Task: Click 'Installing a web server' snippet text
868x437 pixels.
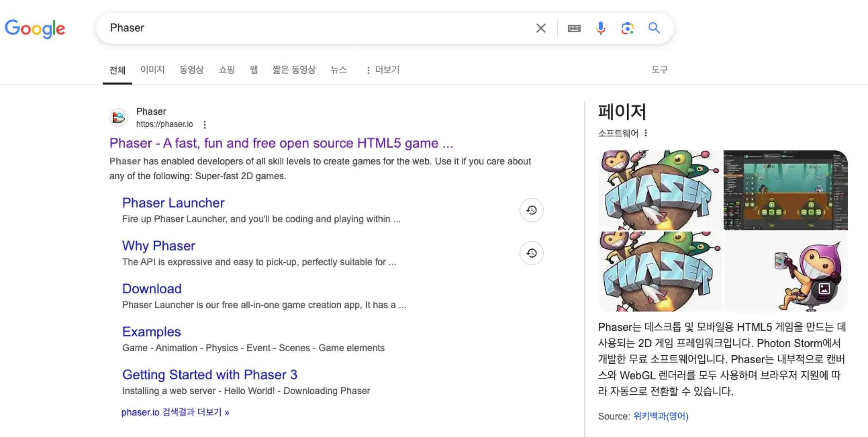Action: pos(246,391)
